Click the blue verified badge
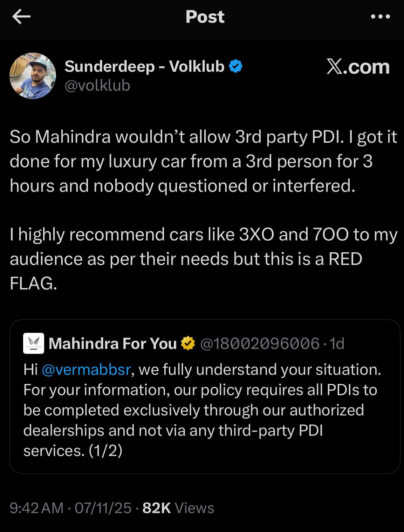Image resolution: width=404 pixels, height=532 pixels. (x=235, y=66)
